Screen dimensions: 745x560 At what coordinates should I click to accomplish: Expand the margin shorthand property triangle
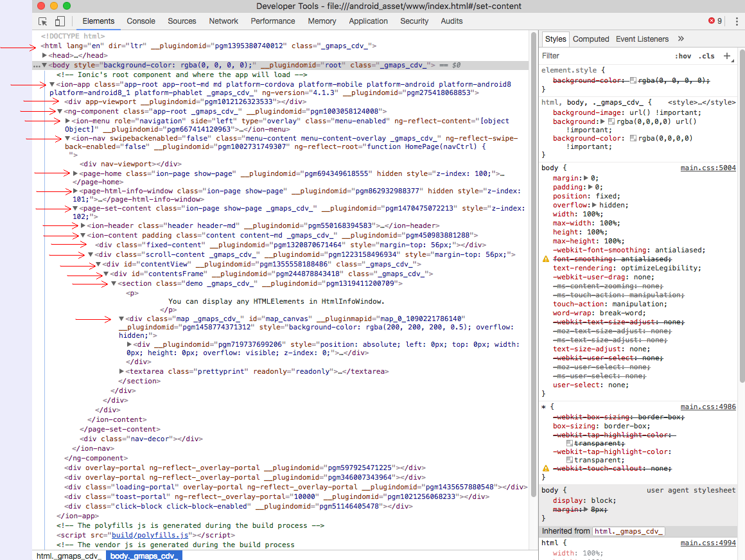586,178
